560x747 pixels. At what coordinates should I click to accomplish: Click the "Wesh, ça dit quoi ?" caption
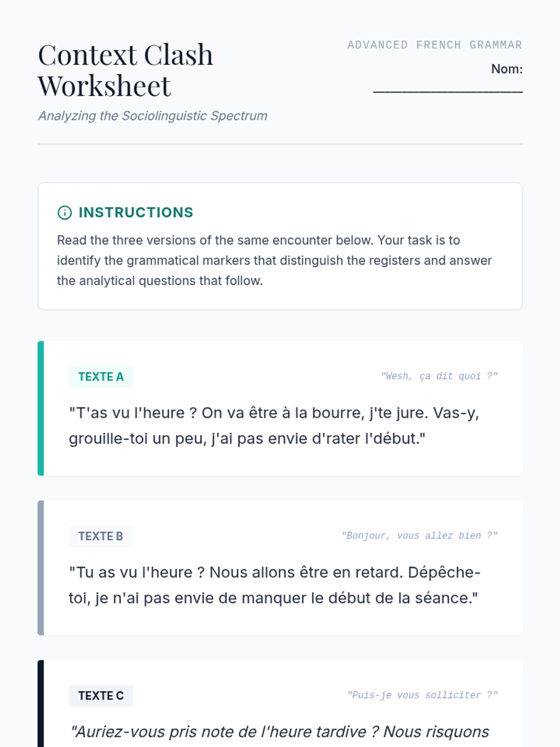click(x=439, y=376)
